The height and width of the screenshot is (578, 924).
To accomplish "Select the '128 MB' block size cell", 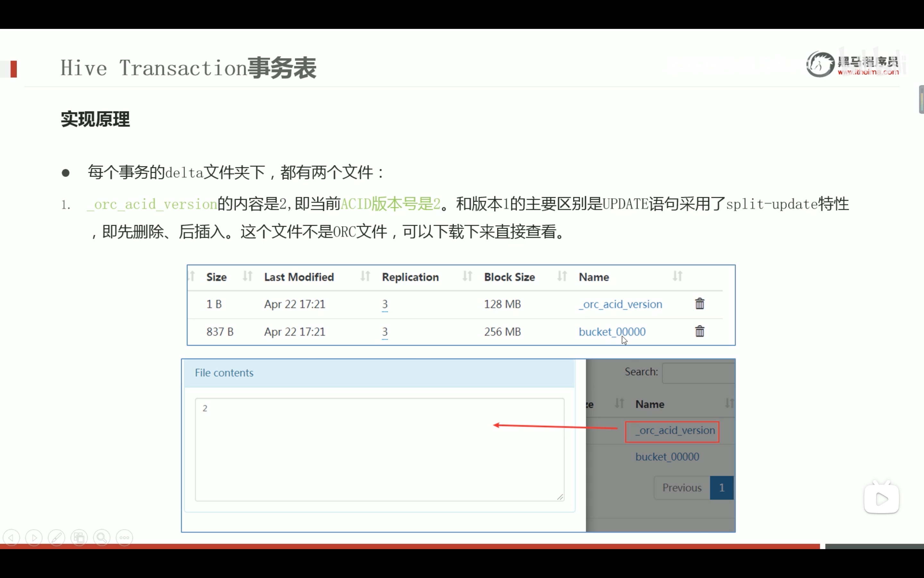I will [502, 304].
